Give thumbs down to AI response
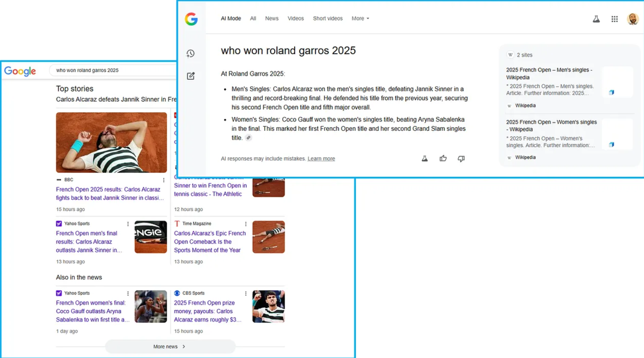Screen dimensions: 644x358 [x=461, y=159]
